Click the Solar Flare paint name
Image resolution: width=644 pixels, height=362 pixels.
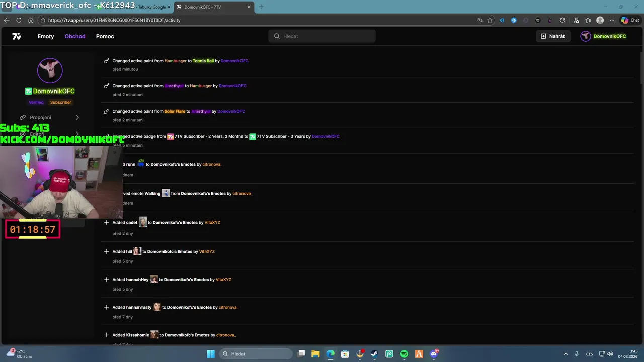click(x=175, y=111)
